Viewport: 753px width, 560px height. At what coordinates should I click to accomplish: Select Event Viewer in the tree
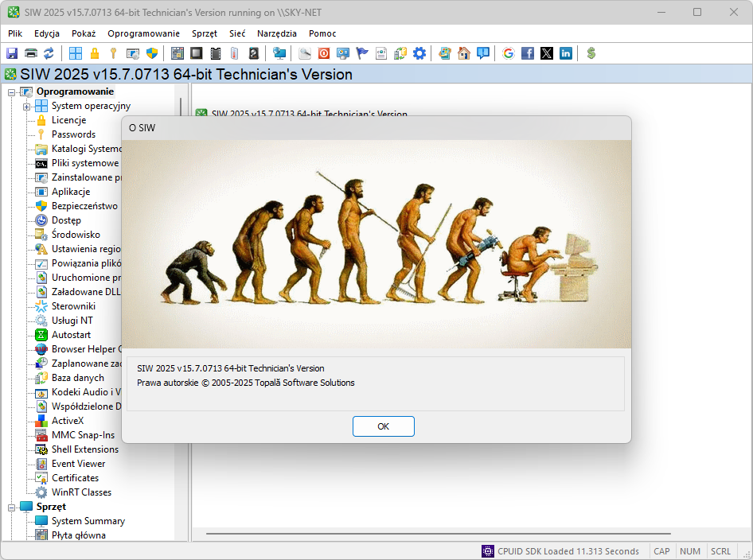click(x=78, y=464)
